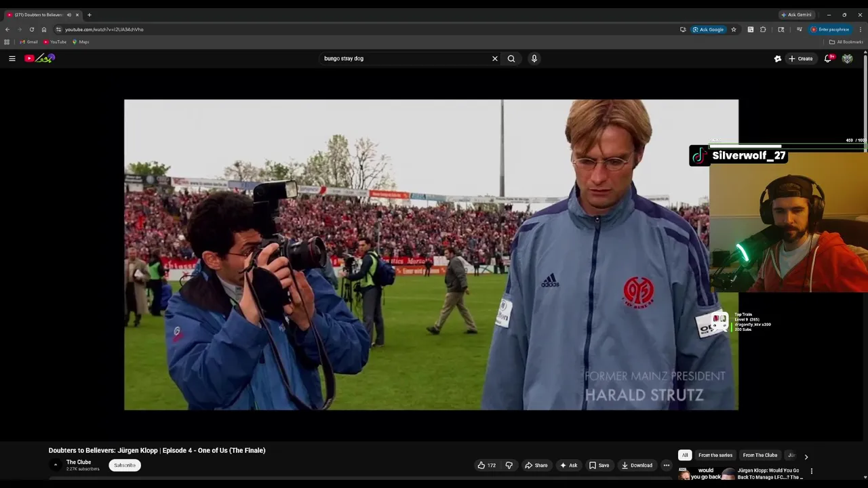868x488 pixels.
Task: View site information icon in address bar
Action: pos(59,29)
